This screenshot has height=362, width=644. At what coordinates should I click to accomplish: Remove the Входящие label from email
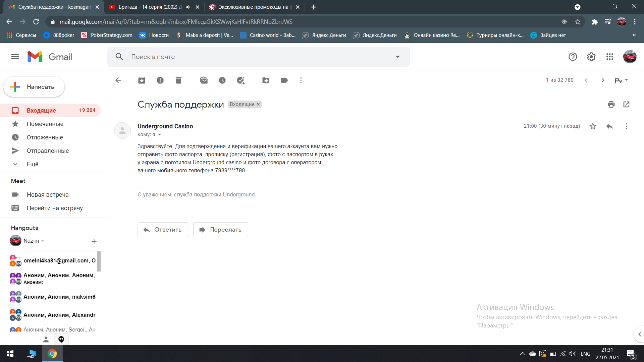tap(258, 105)
